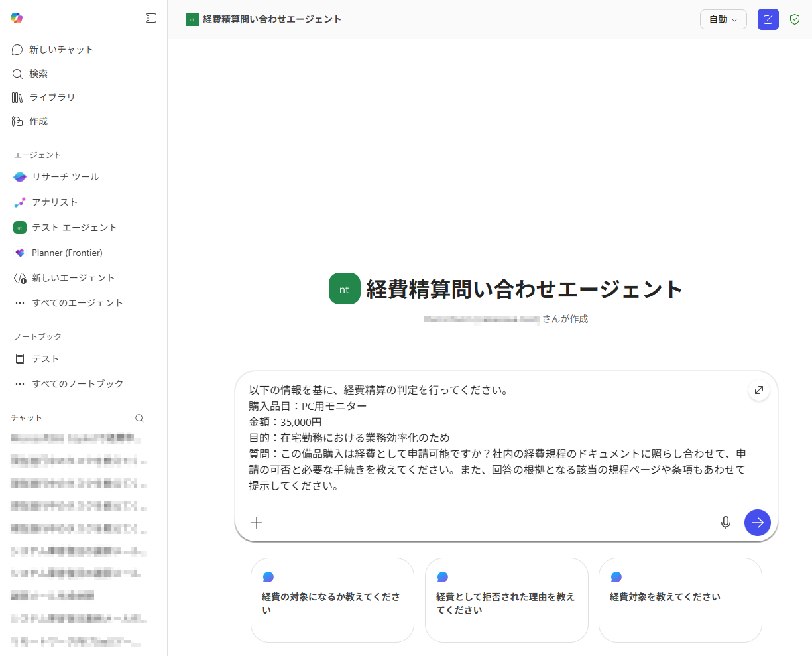The width and height of the screenshot is (812, 656).
Task: Collapse the sidebar panel toggle
Action: coord(151,19)
